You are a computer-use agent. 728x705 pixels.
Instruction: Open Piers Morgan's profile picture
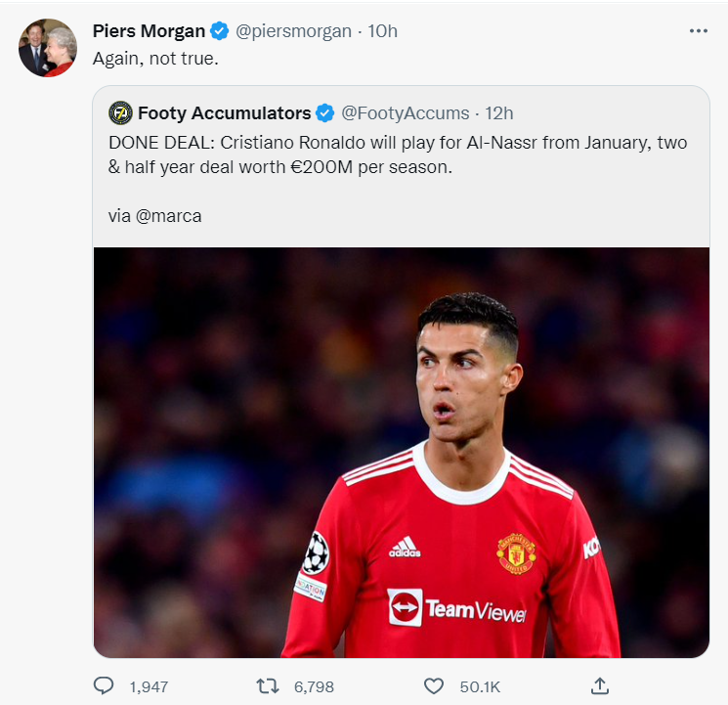coord(48,48)
